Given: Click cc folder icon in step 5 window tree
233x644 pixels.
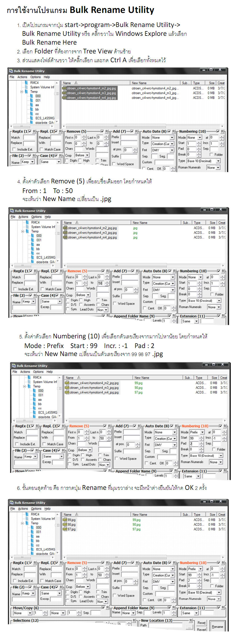Looking at the screenshot, I should tap(35, 408).
